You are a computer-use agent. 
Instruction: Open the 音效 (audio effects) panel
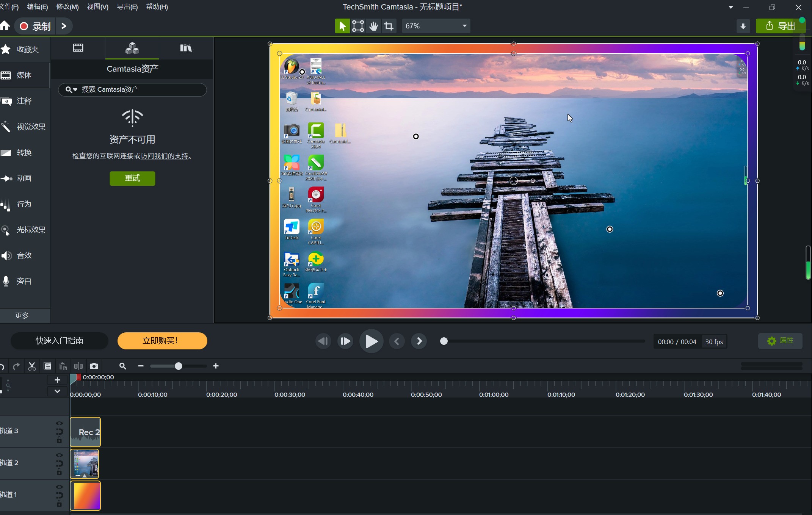coord(24,255)
